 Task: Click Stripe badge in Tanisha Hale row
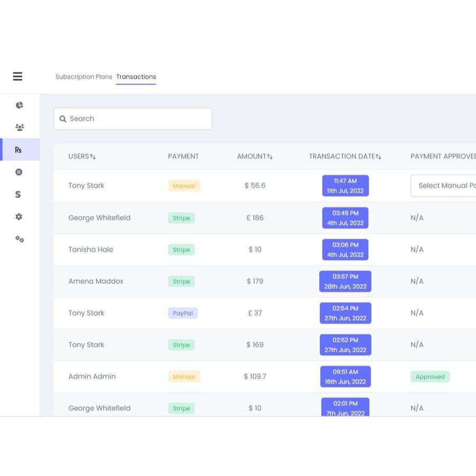pos(181,250)
